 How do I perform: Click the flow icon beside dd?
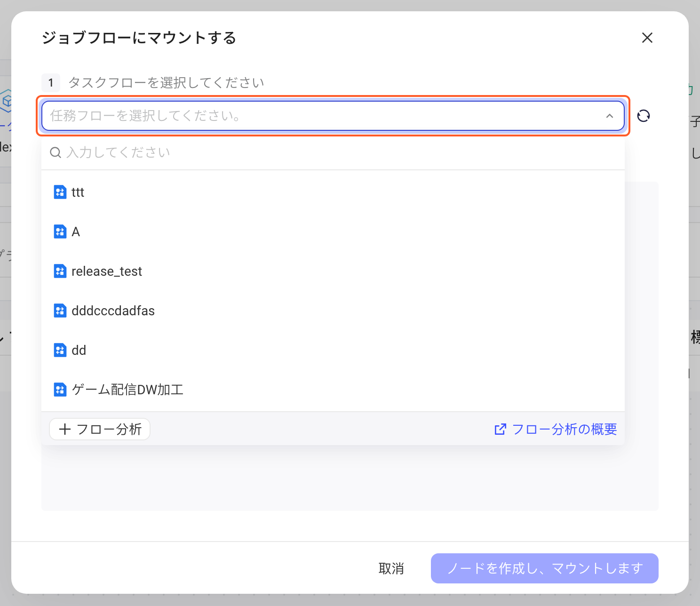pos(60,350)
